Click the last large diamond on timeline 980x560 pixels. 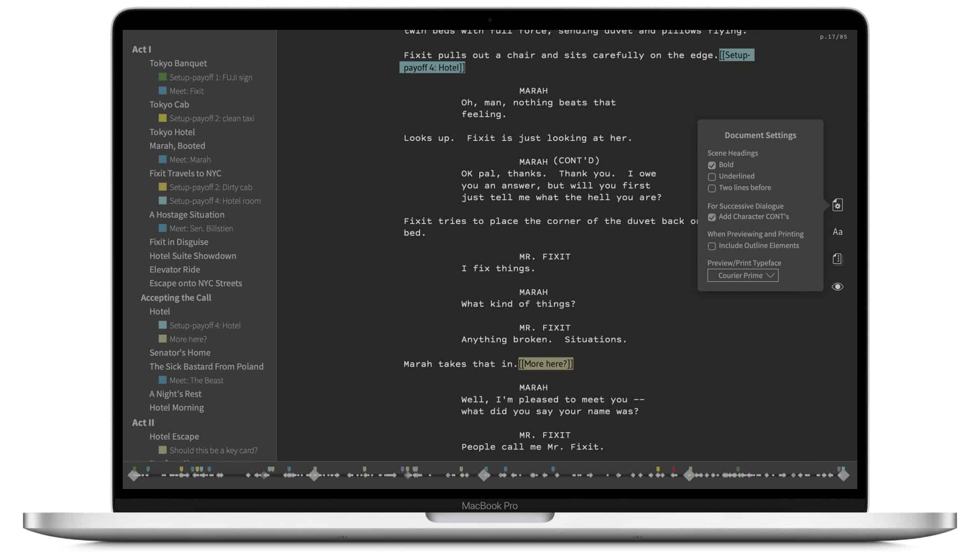tap(843, 476)
